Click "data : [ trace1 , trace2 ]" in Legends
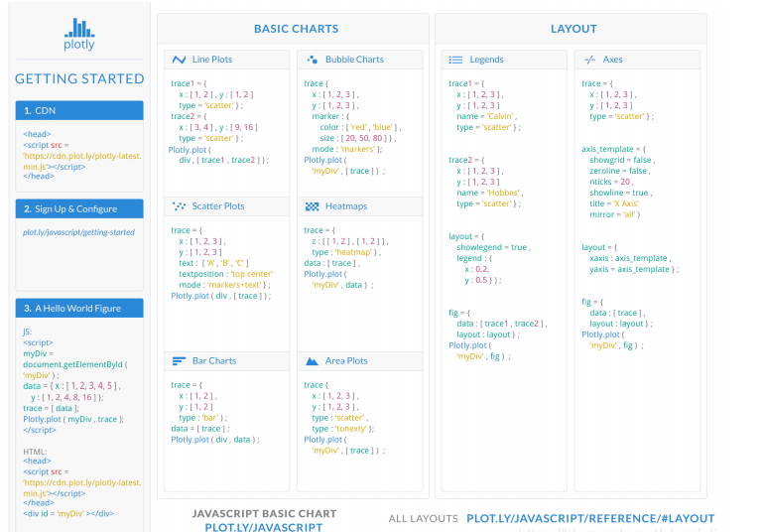The width and height of the screenshot is (763, 532). [x=502, y=324]
